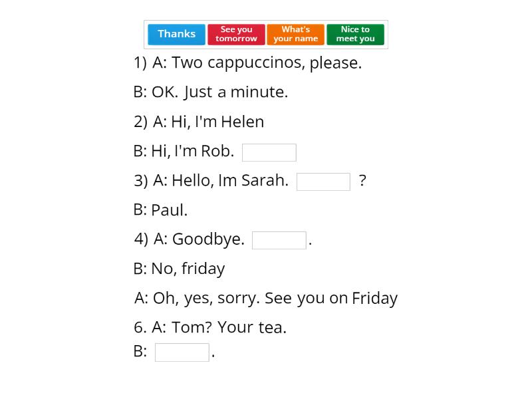
Task: Click the No, friday response line
Action: click(x=179, y=269)
